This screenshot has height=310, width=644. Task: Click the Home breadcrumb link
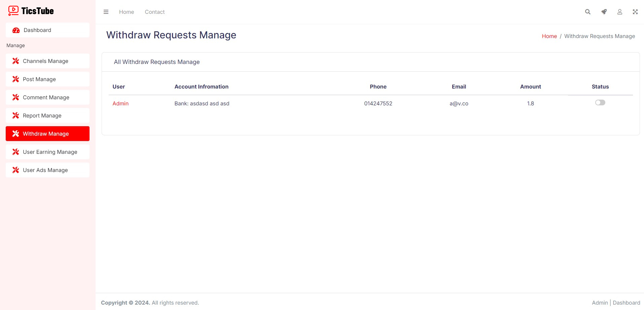(x=549, y=36)
